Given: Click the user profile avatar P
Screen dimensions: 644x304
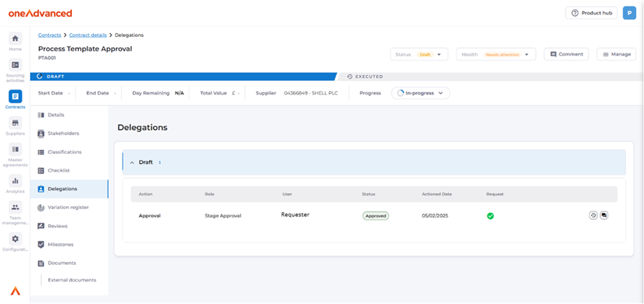Looking at the screenshot, I should click(x=629, y=13).
